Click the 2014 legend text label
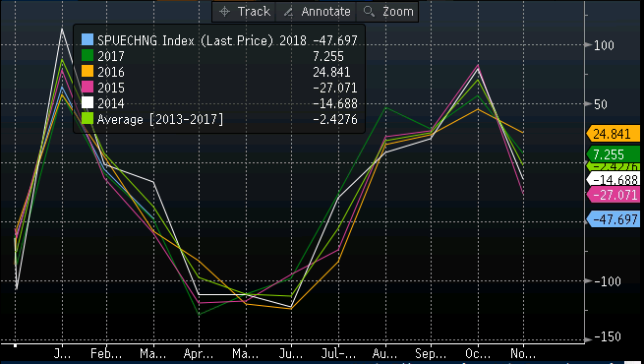644x364 pixels. coord(111,103)
